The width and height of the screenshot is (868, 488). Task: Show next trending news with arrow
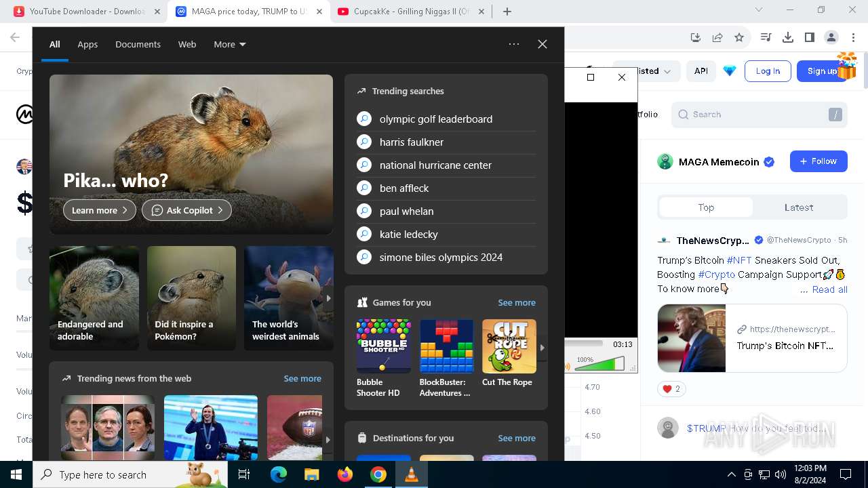coord(328,439)
